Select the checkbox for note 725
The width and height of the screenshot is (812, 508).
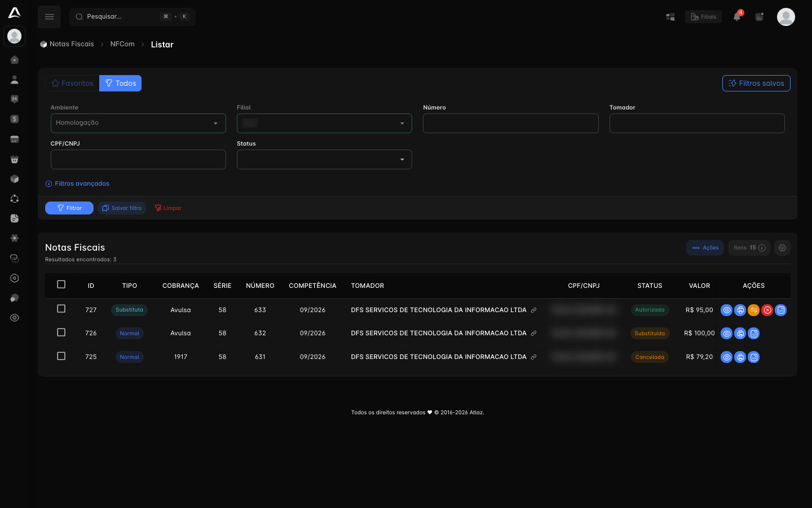[x=61, y=356]
